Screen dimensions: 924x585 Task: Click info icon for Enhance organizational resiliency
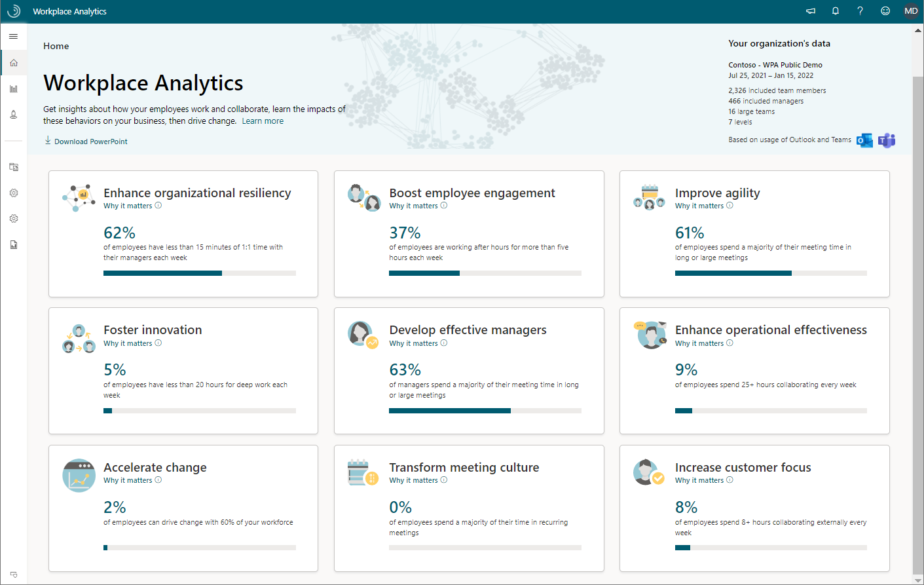[x=158, y=206]
